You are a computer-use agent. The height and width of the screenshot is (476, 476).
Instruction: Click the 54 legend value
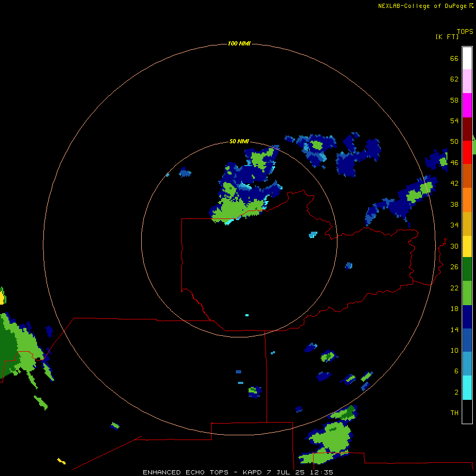coord(454,121)
